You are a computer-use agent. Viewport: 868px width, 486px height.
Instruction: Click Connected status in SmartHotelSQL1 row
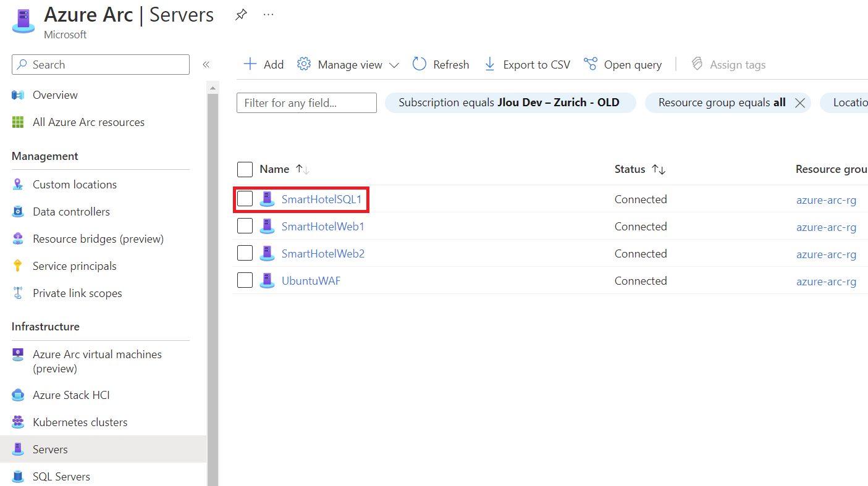pyautogui.click(x=641, y=199)
